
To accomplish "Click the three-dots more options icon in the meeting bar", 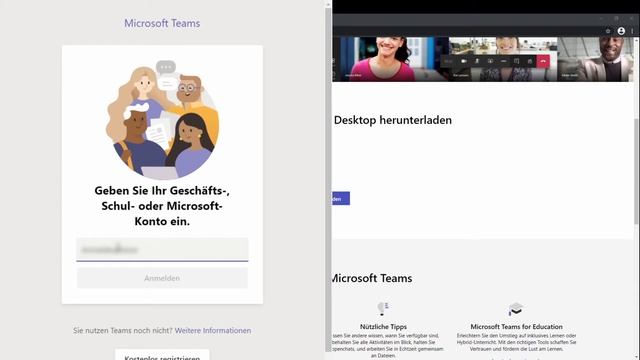I will [503, 61].
